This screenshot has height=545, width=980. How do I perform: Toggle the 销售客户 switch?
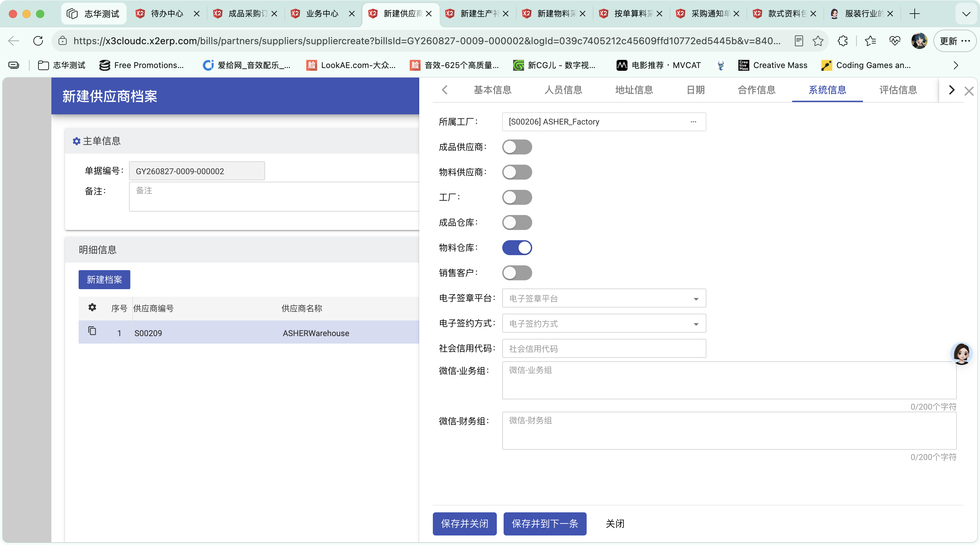(x=517, y=273)
